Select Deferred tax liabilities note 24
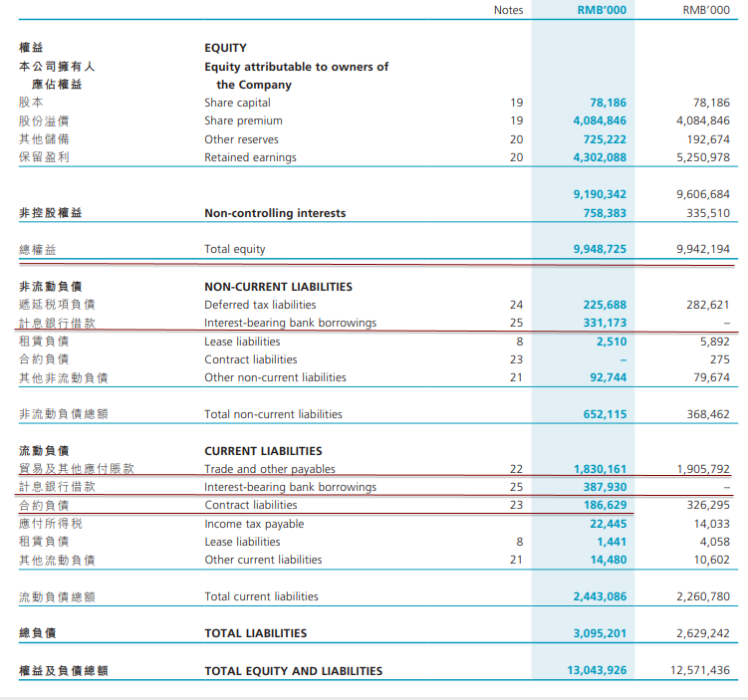This screenshot has height=700, width=748. 516,305
